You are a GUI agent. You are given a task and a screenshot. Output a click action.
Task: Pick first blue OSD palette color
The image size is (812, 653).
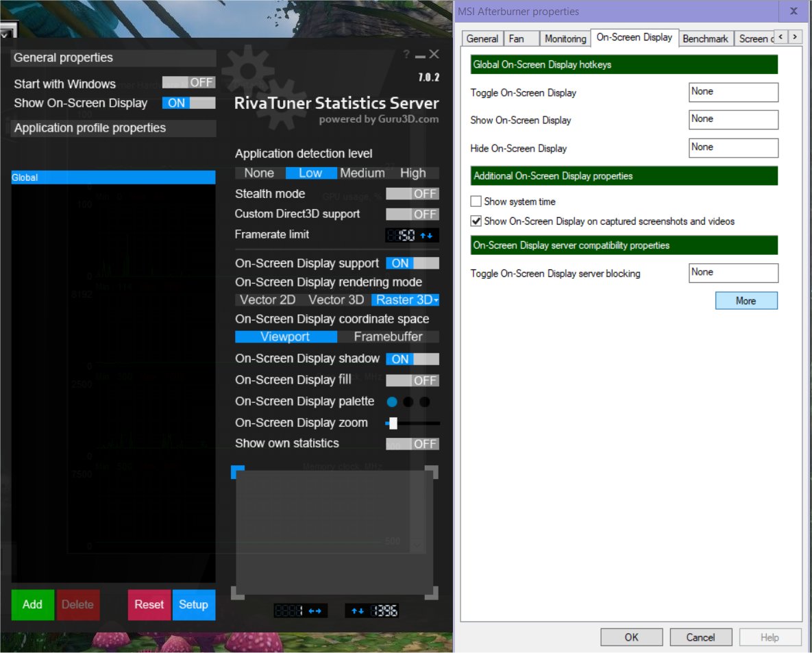pos(392,402)
